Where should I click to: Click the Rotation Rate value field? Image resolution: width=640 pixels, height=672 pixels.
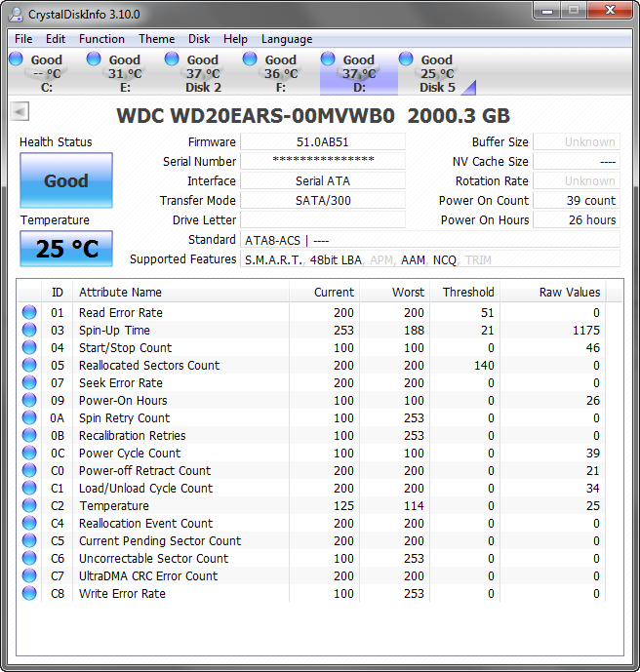[577, 180]
